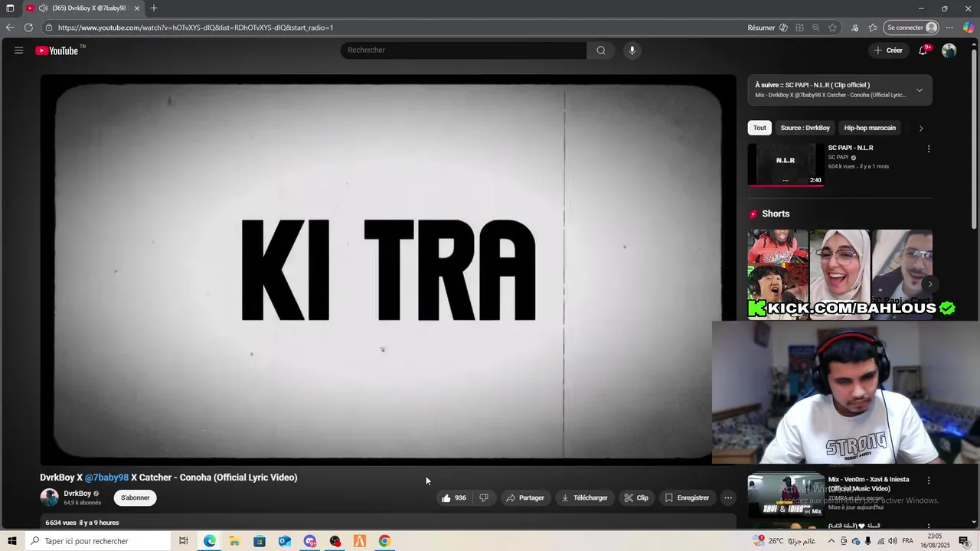Open the DvrkBoy channel avatar
980x551 pixels.
point(50,498)
